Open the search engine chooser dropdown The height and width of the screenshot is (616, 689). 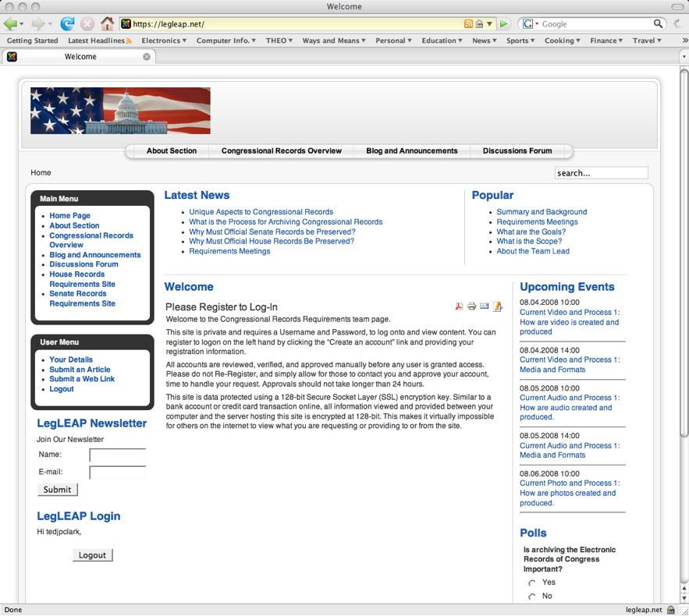click(x=531, y=24)
